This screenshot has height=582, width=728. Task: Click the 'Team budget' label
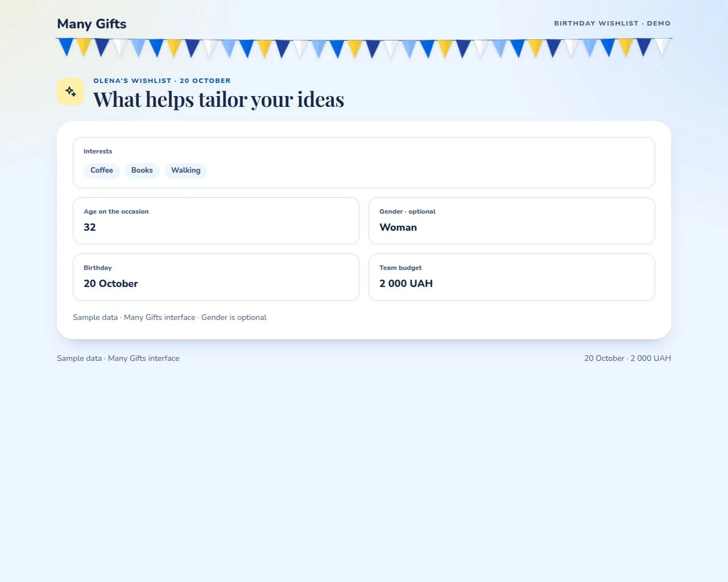[x=400, y=268]
